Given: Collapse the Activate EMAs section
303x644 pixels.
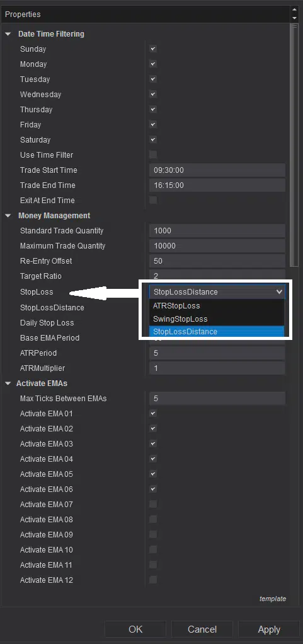Looking at the screenshot, I should tap(8, 383).
